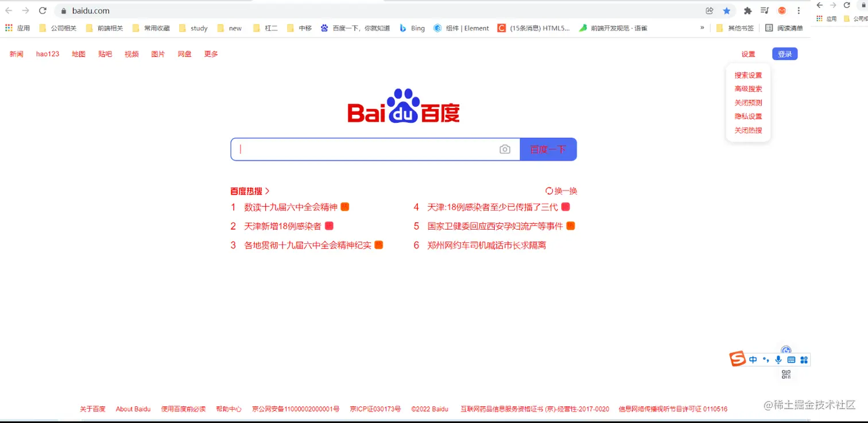Open the 其他书签 folder
Image resolution: width=868 pixels, height=423 pixels.
pos(735,28)
